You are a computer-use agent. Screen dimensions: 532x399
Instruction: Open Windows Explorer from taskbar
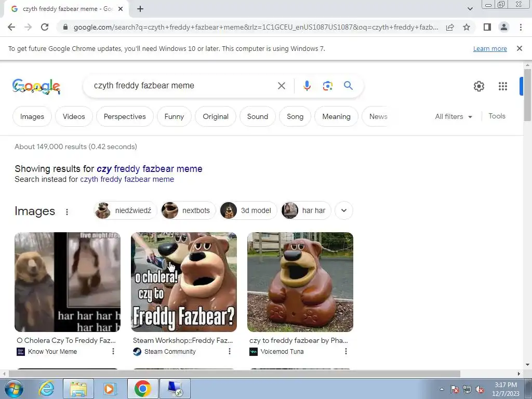78,389
